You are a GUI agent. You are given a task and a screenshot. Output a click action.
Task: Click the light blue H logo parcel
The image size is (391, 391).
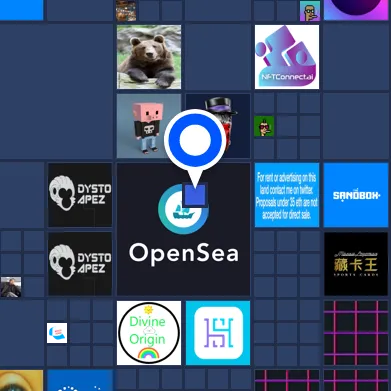click(218, 333)
